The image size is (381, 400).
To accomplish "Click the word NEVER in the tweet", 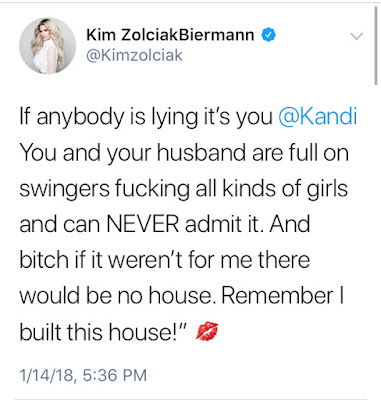I will 143,224.
